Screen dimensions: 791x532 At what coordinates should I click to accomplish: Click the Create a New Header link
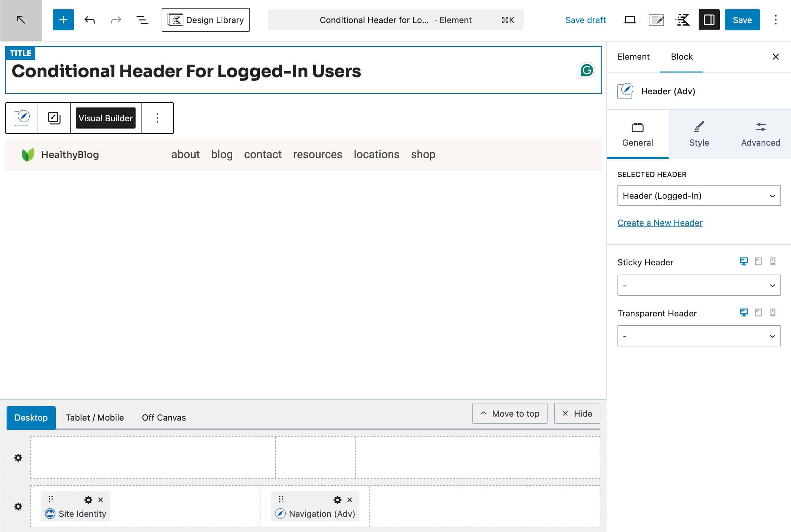[x=660, y=222]
